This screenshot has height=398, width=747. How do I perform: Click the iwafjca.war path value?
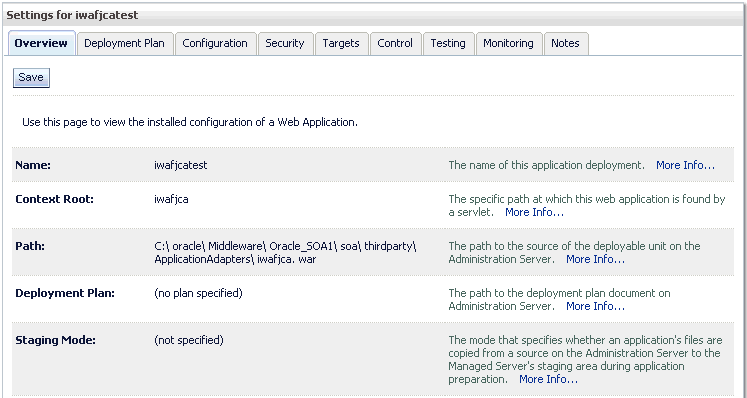pyautogui.click(x=285, y=253)
